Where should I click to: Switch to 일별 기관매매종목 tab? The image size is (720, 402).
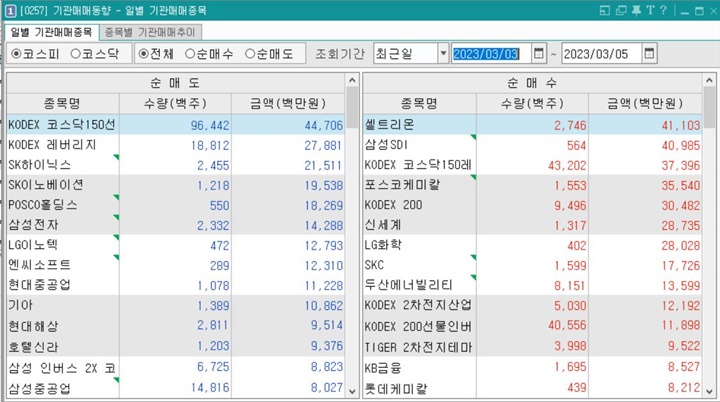pos(51,32)
